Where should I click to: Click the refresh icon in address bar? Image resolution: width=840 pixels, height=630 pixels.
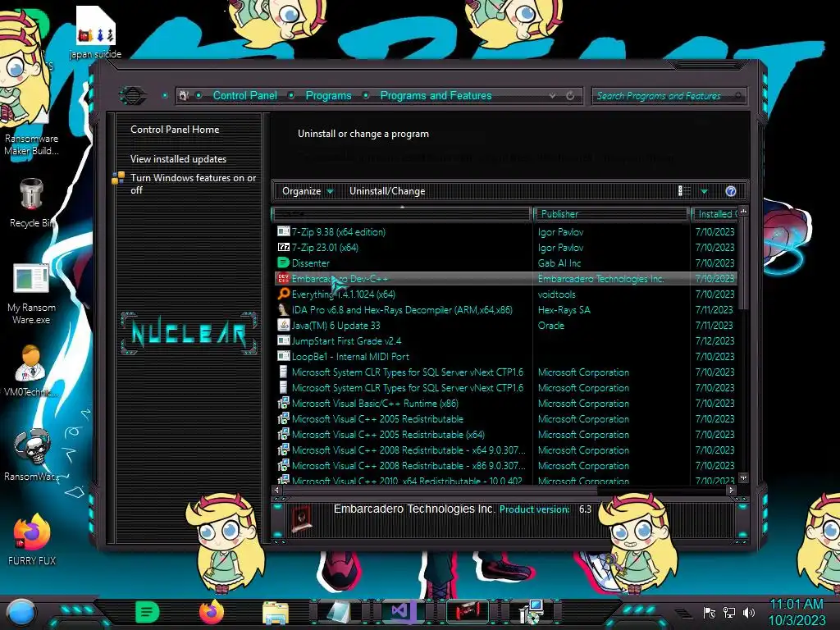(x=570, y=96)
